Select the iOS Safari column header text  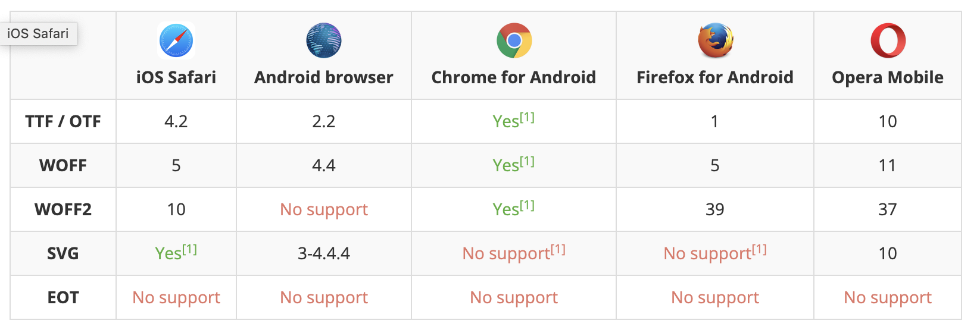[x=176, y=77]
